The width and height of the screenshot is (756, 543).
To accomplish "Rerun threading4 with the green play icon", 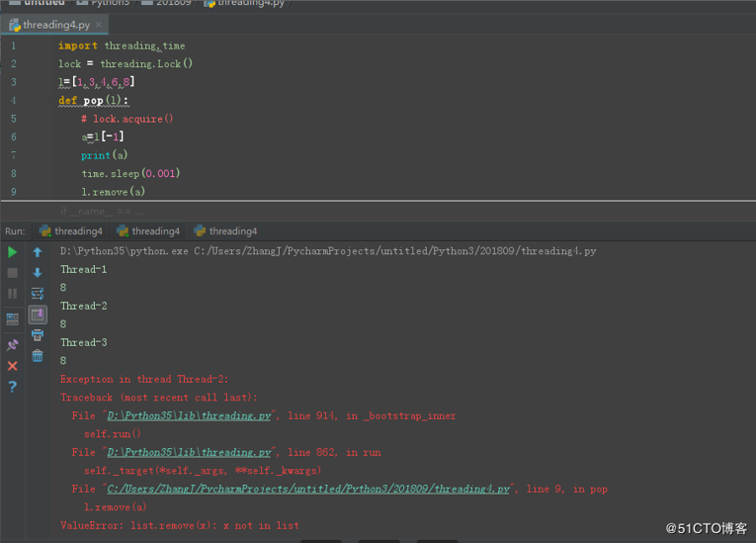I will click(13, 252).
